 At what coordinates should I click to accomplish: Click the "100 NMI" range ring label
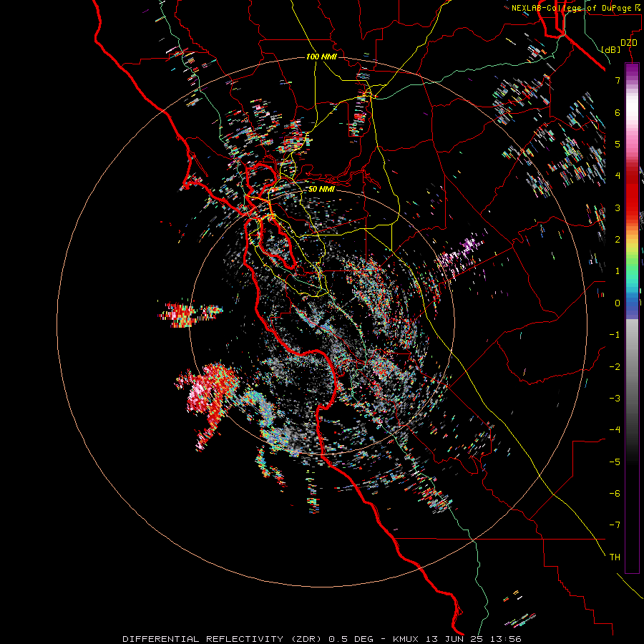pos(321,57)
